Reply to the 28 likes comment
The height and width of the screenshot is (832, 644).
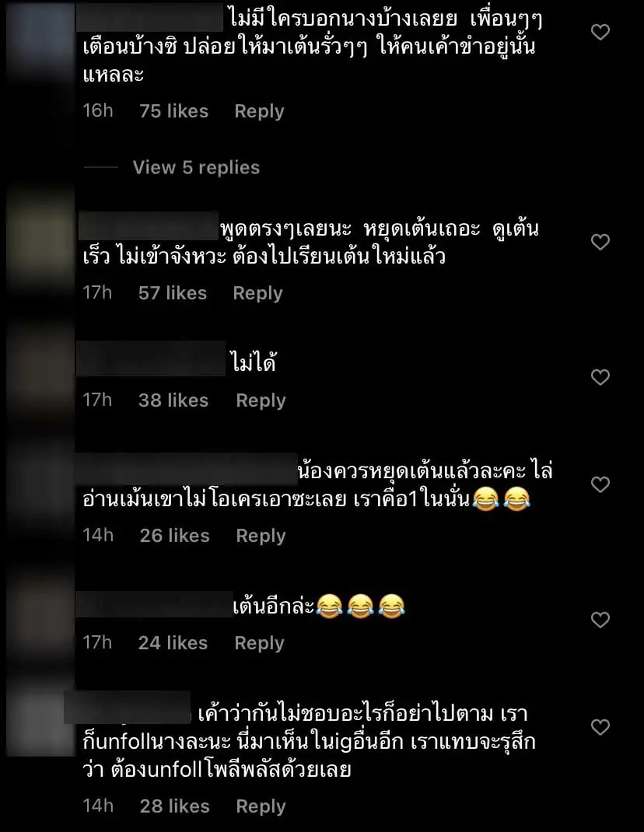(x=261, y=806)
